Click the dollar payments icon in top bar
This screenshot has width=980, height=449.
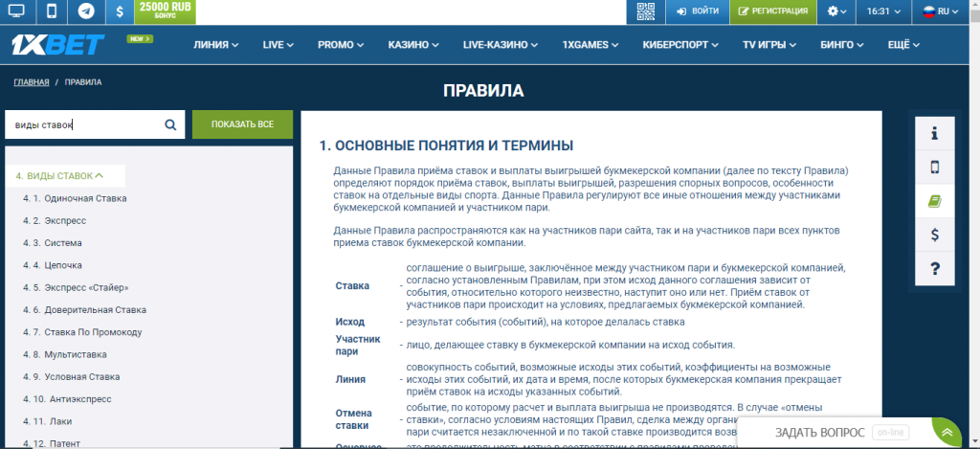[118, 11]
